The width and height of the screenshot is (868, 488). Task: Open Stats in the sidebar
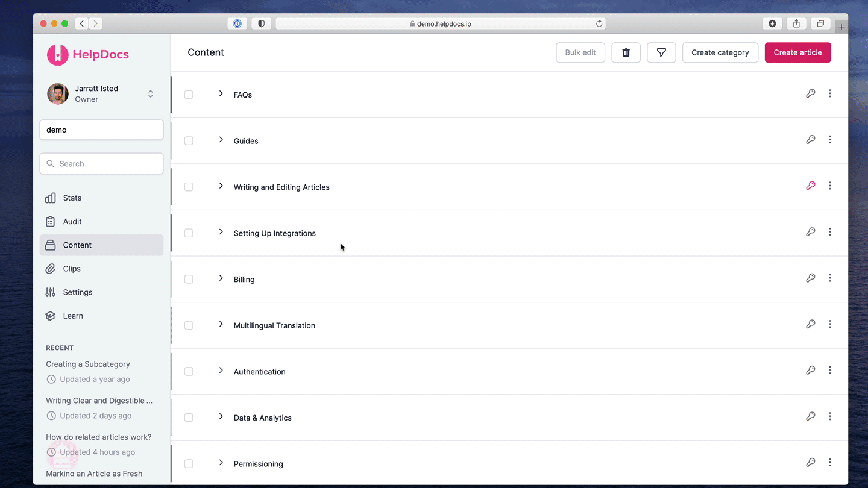point(101,198)
